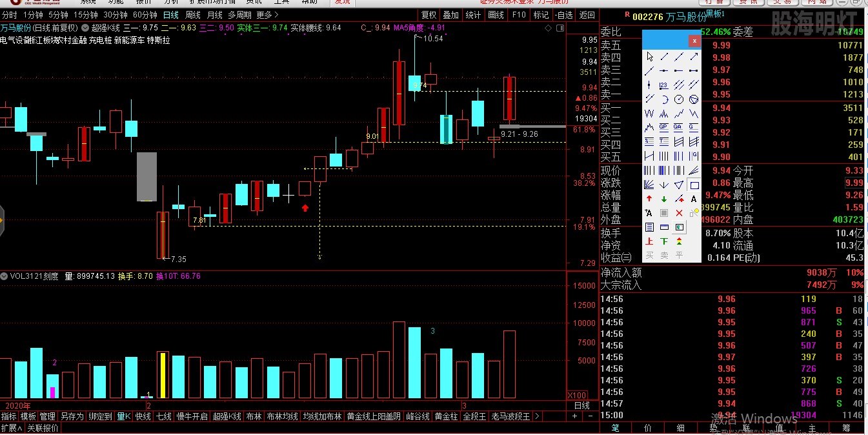Choose the GA line drawing tool
The image size is (868, 435).
(679, 127)
